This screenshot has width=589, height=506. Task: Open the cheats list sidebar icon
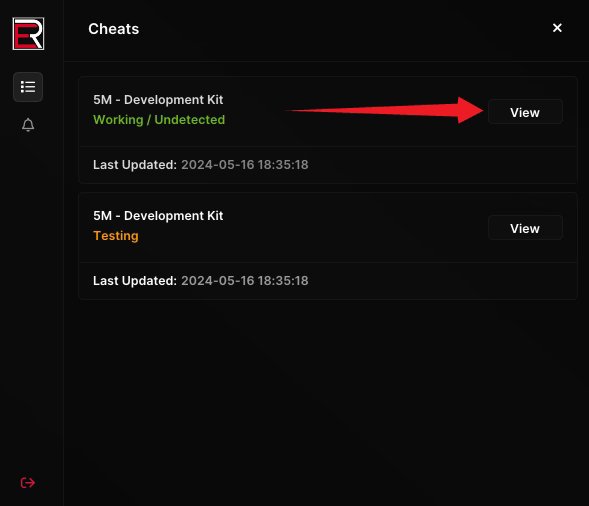(x=28, y=87)
